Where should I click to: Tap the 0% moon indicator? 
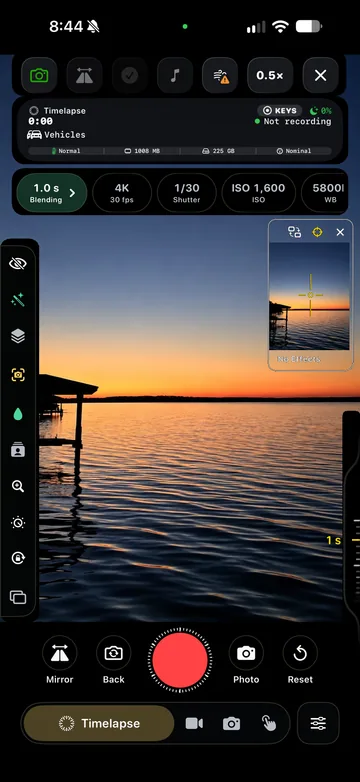point(321,111)
